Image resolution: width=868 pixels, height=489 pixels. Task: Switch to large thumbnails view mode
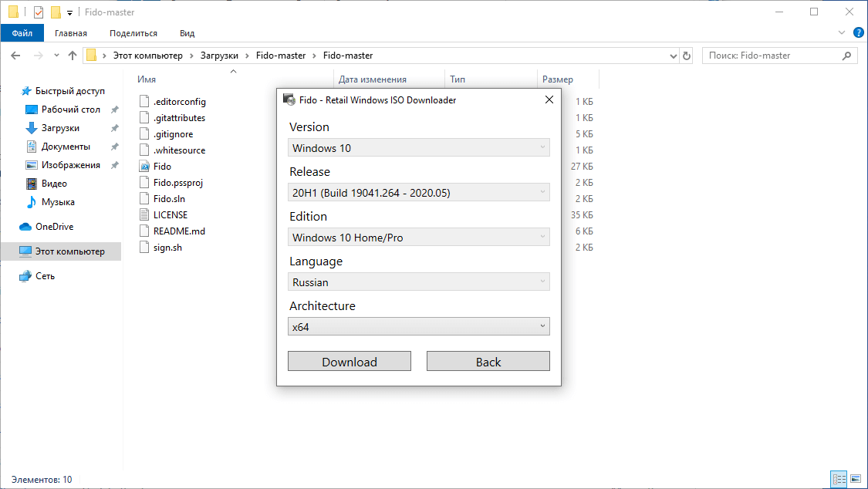(x=856, y=479)
